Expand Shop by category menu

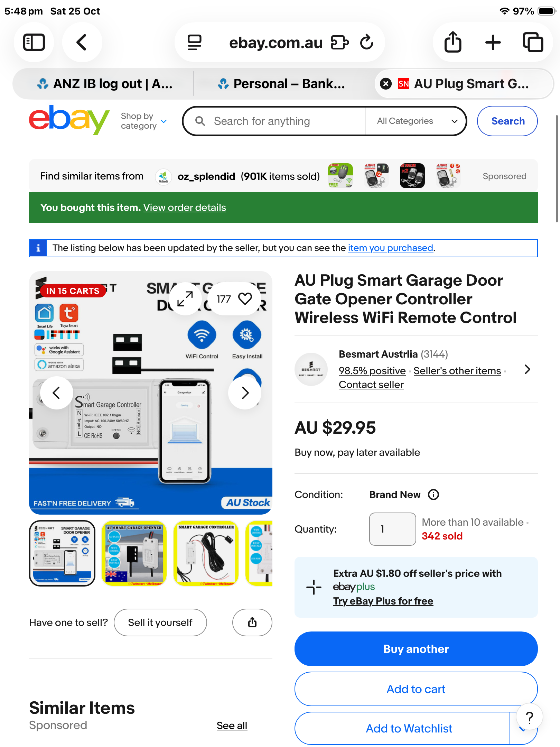pyautogui.click(x=144, y=121)
